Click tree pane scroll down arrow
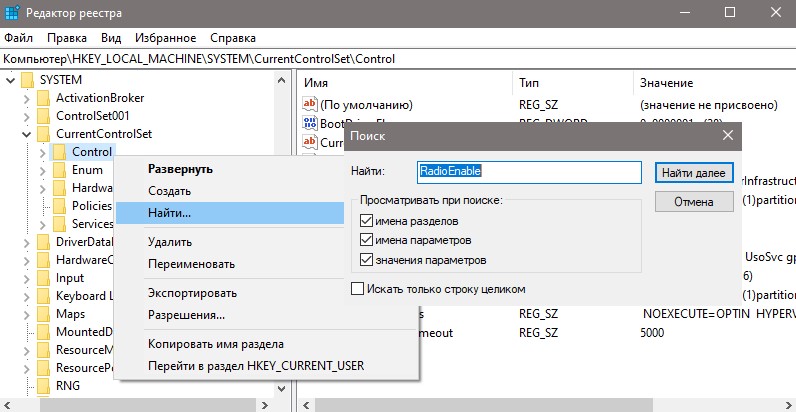Screen dimensions: 796x412 coord(281,389)
